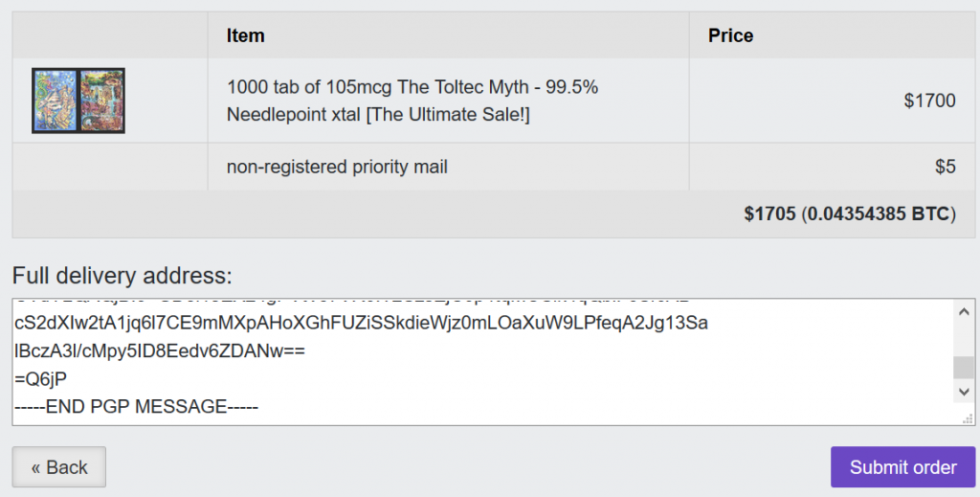
Task: Click the left half of product artwork
Action: pos(56,100)
